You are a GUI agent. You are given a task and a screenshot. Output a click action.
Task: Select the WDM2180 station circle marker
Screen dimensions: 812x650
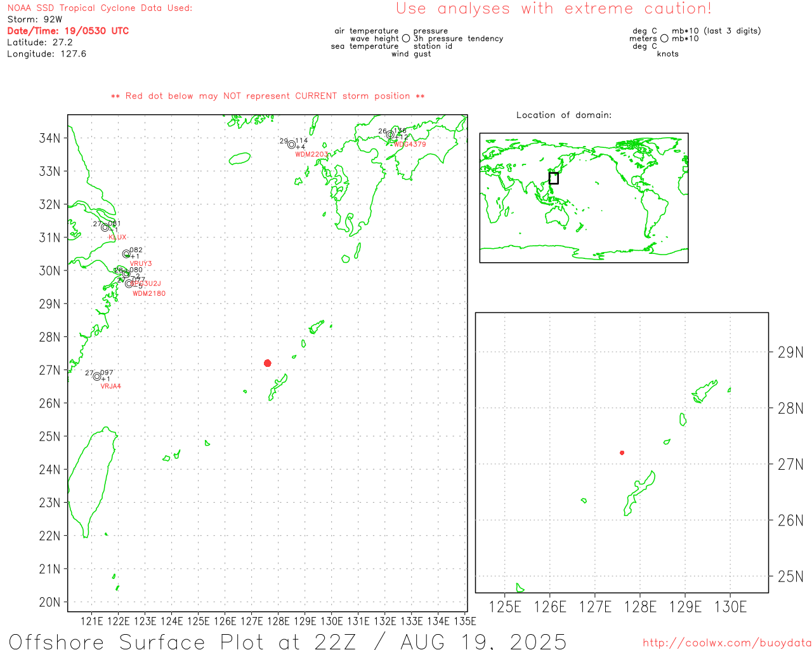(x=129, y=284)
